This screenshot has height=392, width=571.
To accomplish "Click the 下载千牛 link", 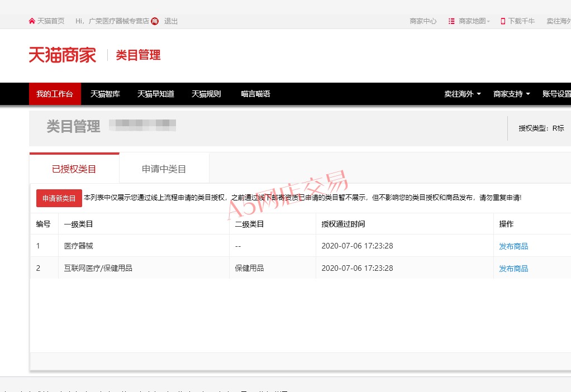I will [521, 21].
